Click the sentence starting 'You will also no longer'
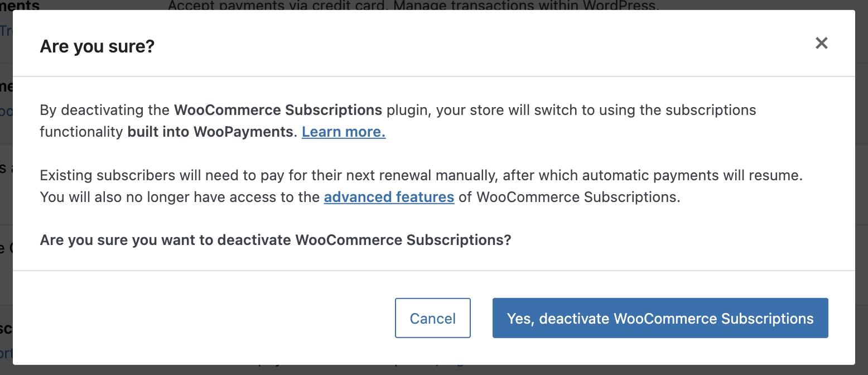 (360, 197)
